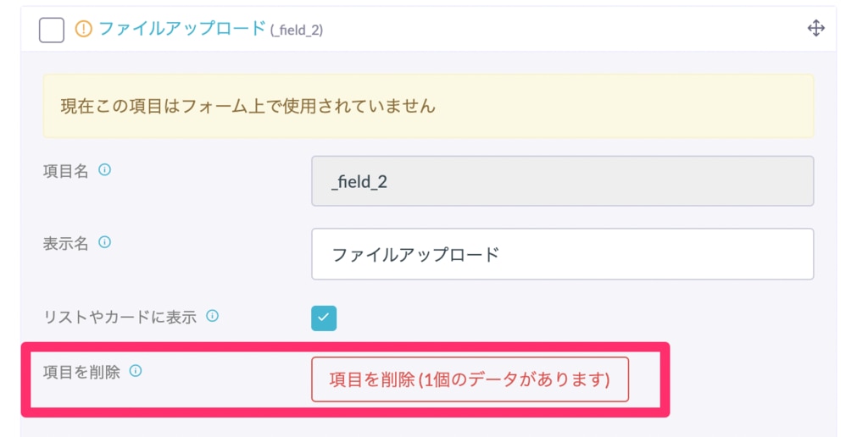Click the disabled _field_2 項目名 field
This screenshot has width=868, height=437.
click(563, 181)
